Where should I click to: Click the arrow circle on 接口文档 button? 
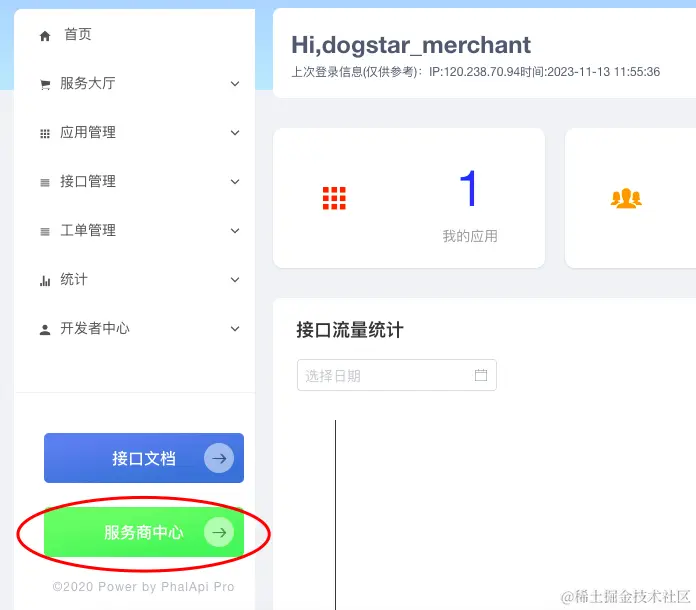click(x=219, y=458)
